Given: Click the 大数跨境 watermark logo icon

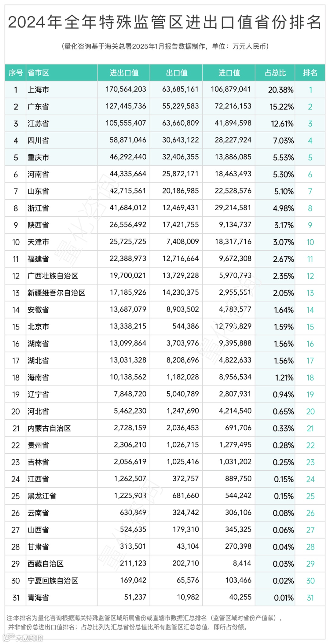Looking at the screenshot, I should 9,638.
